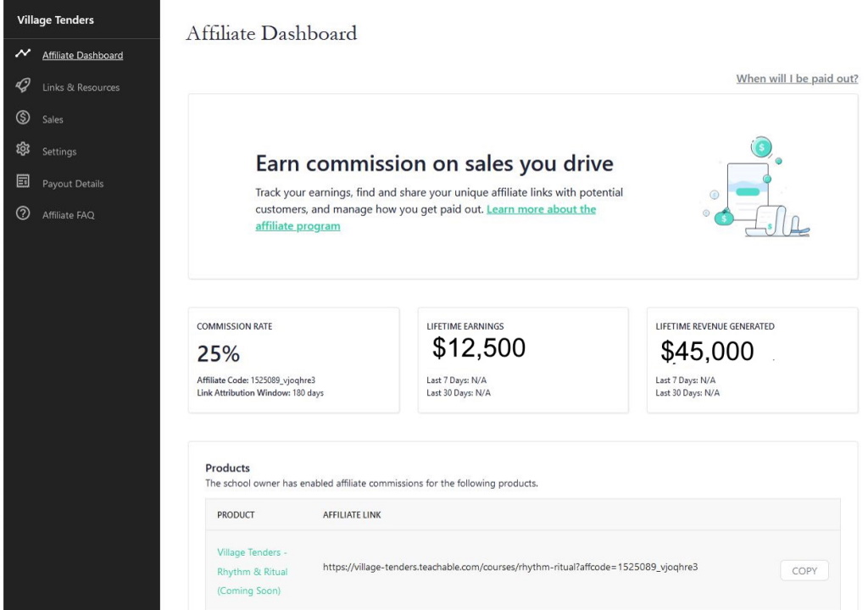868x610 pixels.
Task: Click the Affiliate Dashboard chart icon
Action: click(x=23, y=53)
